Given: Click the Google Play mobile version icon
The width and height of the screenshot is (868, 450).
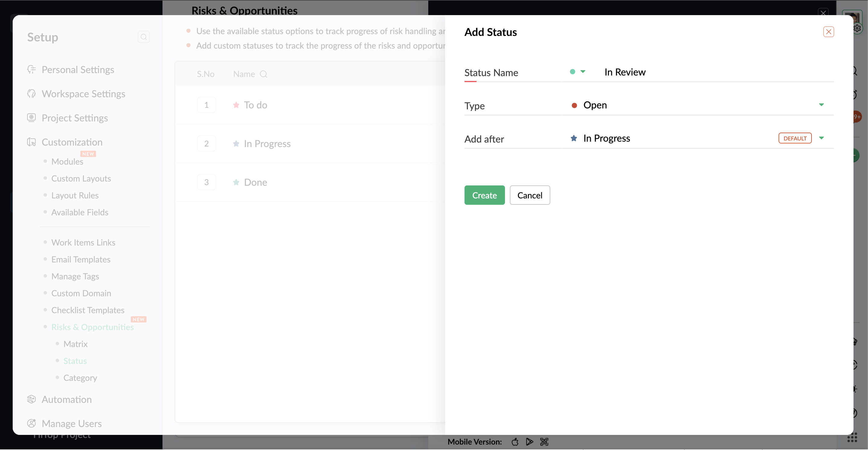Looking at the screenshot, I should click(x=529, y=442).
